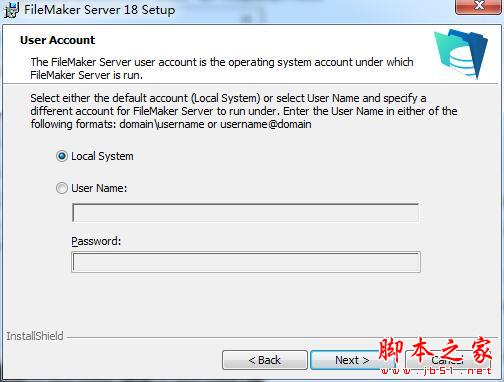Screen dimensions: 504x382
Task: Click the red Chinese watermark characters
Action: point(436,350)
